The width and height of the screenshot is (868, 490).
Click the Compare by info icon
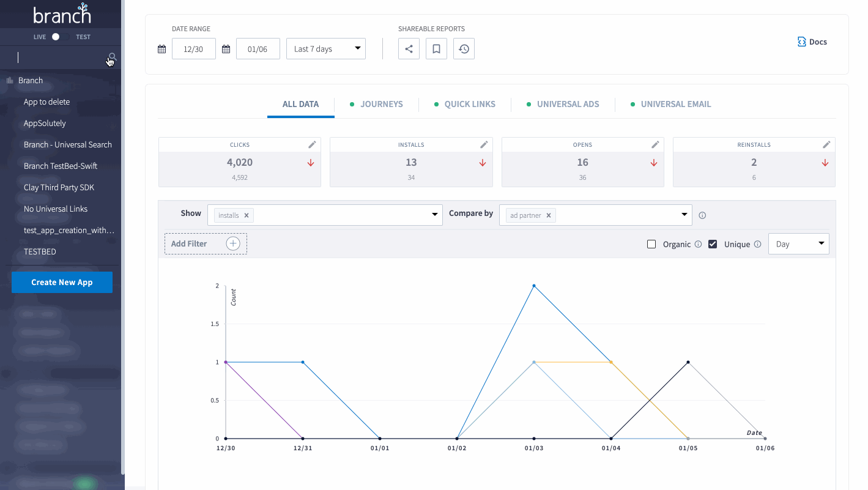702,215
